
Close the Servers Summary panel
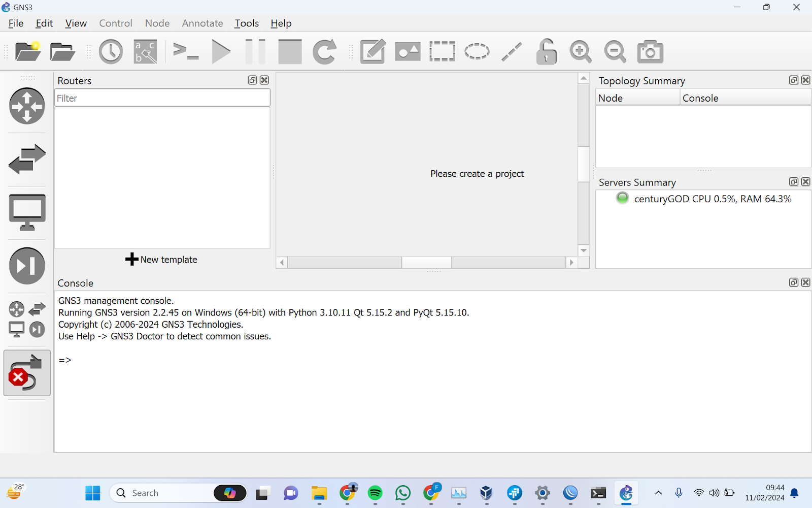coord(805,182)
